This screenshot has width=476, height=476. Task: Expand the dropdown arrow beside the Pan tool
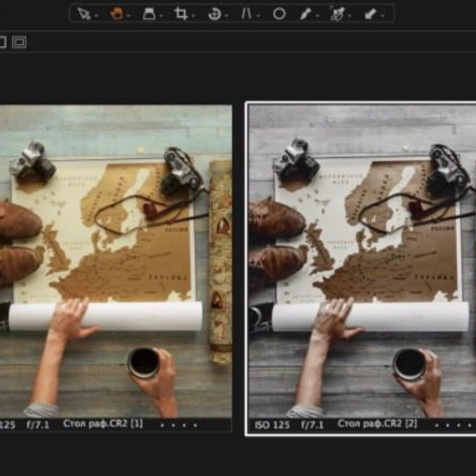pos(129,16)
